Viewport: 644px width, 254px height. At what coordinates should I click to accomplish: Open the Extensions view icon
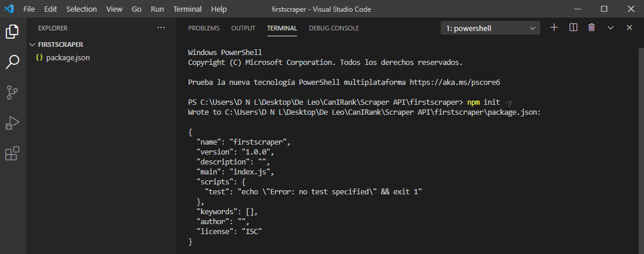(x=12, y=154)
